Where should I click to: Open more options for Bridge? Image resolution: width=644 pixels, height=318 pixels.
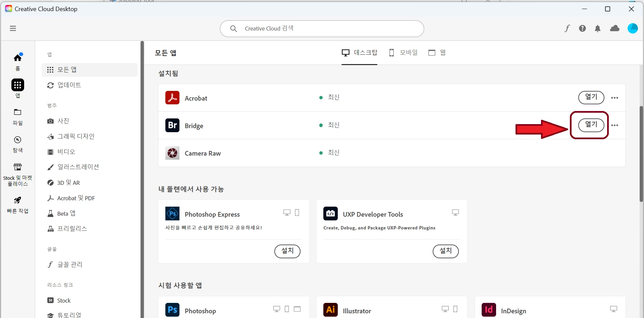click(614, 125)
